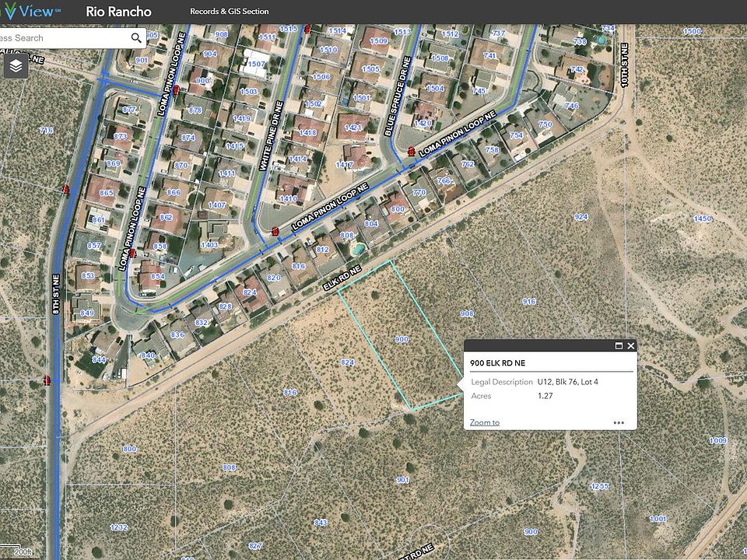
Task: Click the search magnifier icon
Action: (x=136, y=37)
